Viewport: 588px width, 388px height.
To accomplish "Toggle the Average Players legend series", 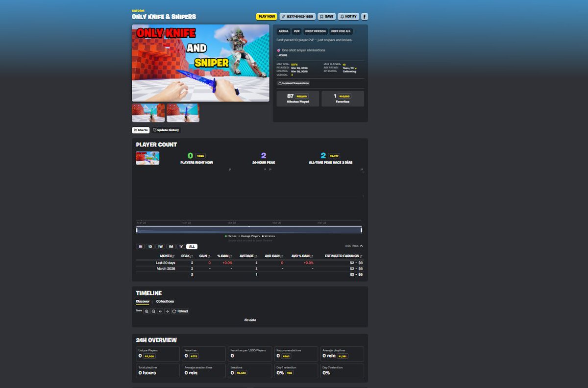I will coord(250,236).
